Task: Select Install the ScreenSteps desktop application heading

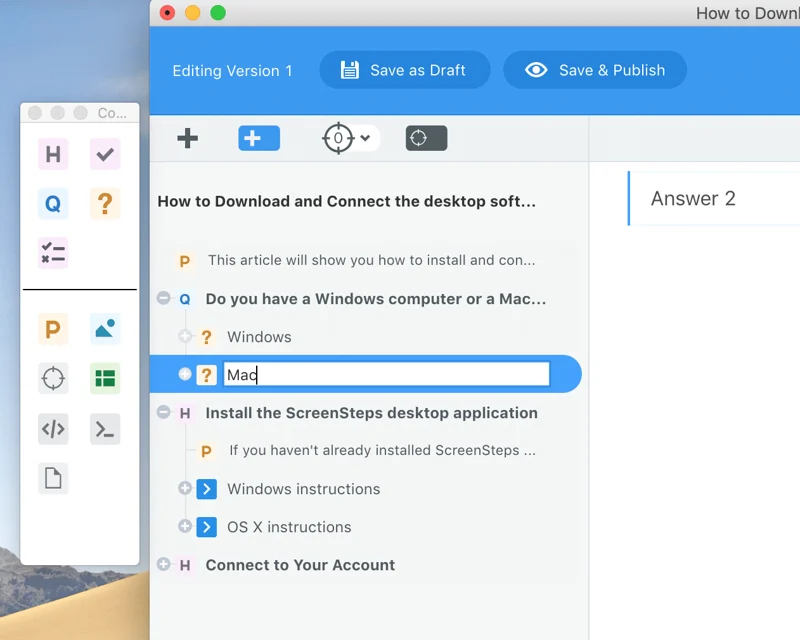Action: [371, 413]
